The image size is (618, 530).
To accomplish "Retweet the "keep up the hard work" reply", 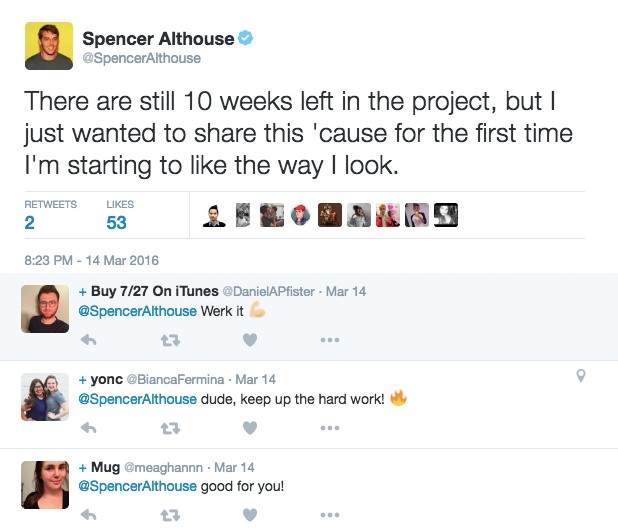I will (x=170, y=428).
